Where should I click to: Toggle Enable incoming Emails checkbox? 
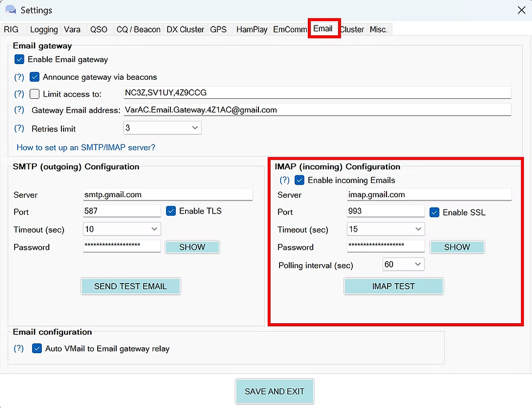(299, 180)
